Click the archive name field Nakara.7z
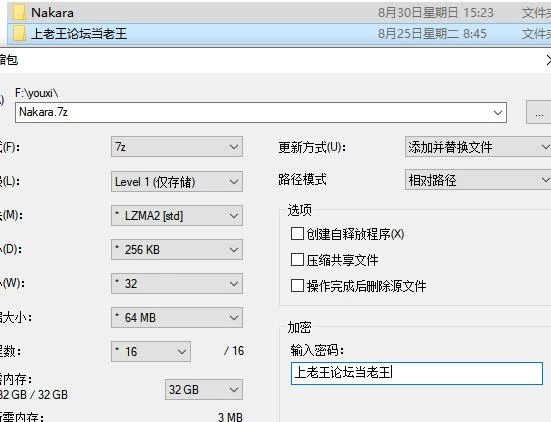 [261, 112]
